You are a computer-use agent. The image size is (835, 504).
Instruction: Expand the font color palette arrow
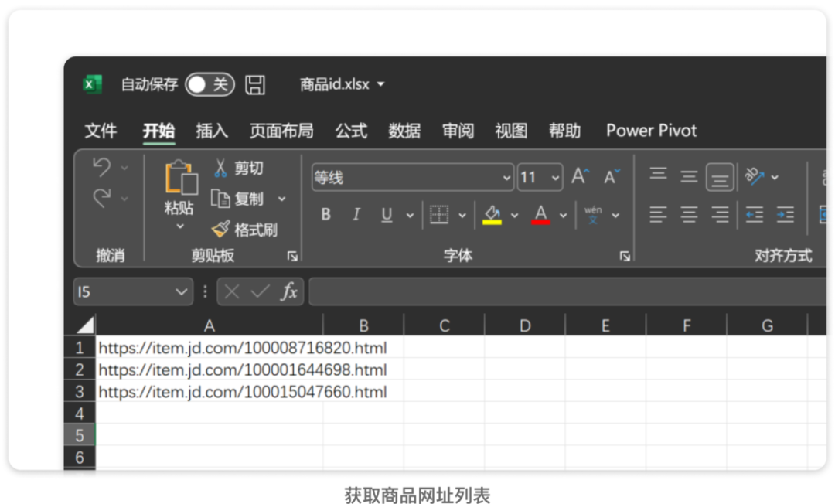tap(563, 216)
